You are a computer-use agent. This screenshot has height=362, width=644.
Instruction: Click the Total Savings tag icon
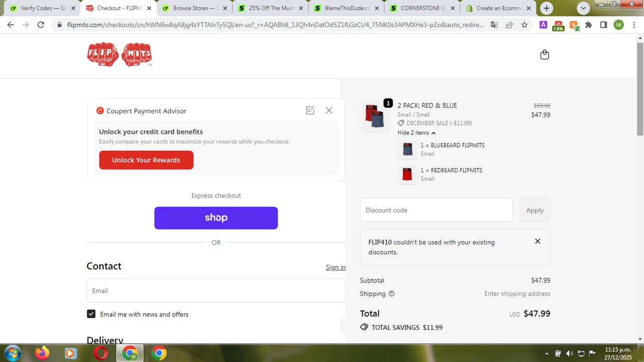[364, 327]
